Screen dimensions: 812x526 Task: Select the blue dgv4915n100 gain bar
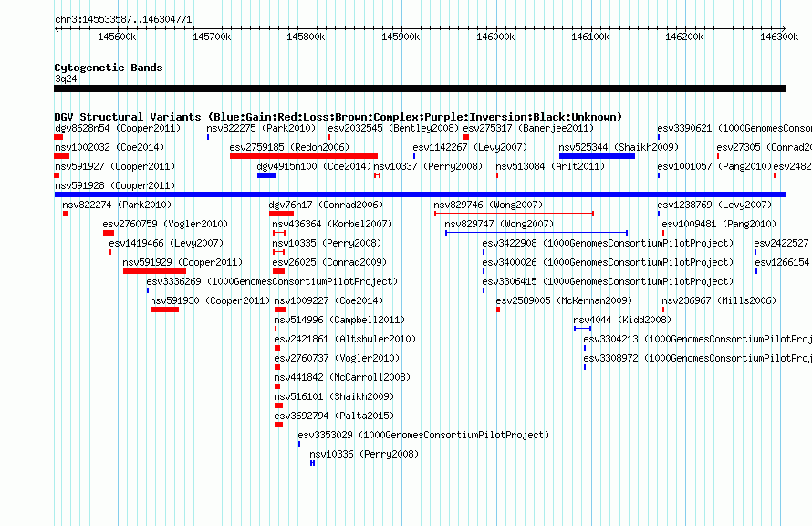(x=266, y=175)
